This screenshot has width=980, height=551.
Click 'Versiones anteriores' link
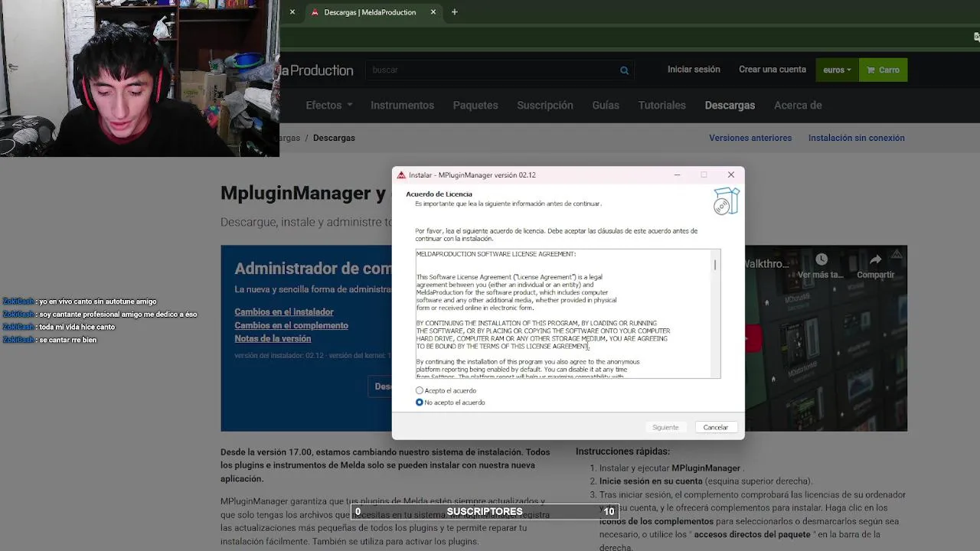pos(750,139)
